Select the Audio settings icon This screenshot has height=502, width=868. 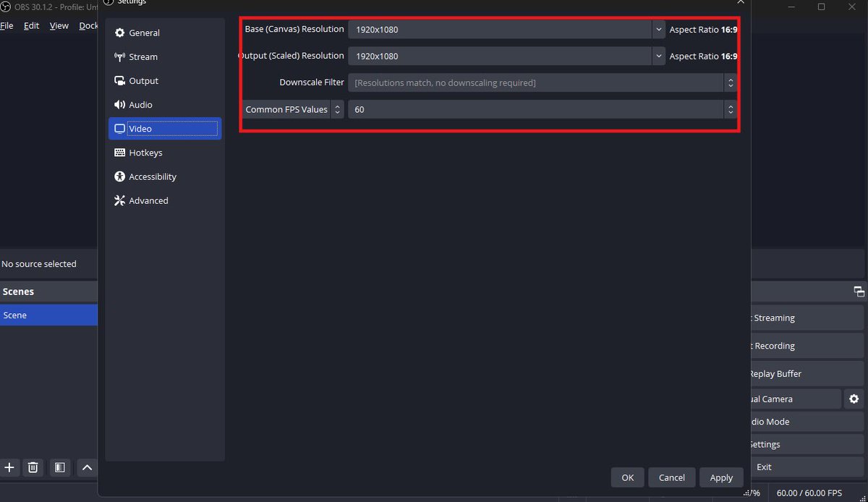118,104
